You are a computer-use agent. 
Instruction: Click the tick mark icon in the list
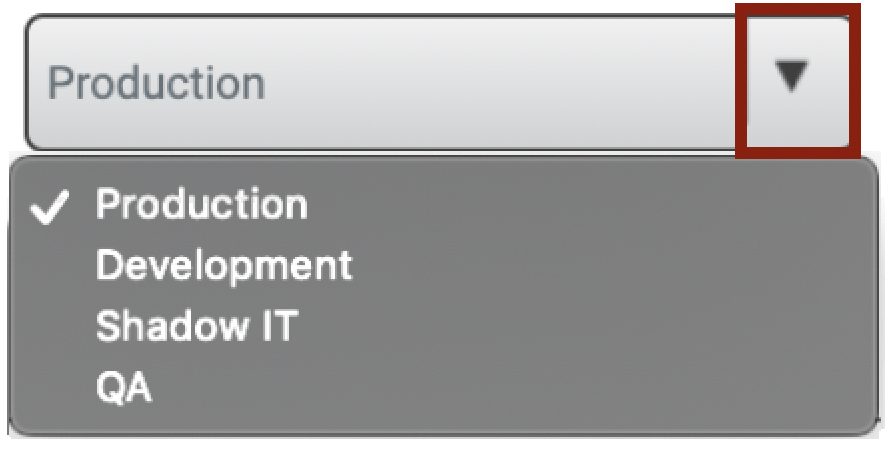[51, 206]
